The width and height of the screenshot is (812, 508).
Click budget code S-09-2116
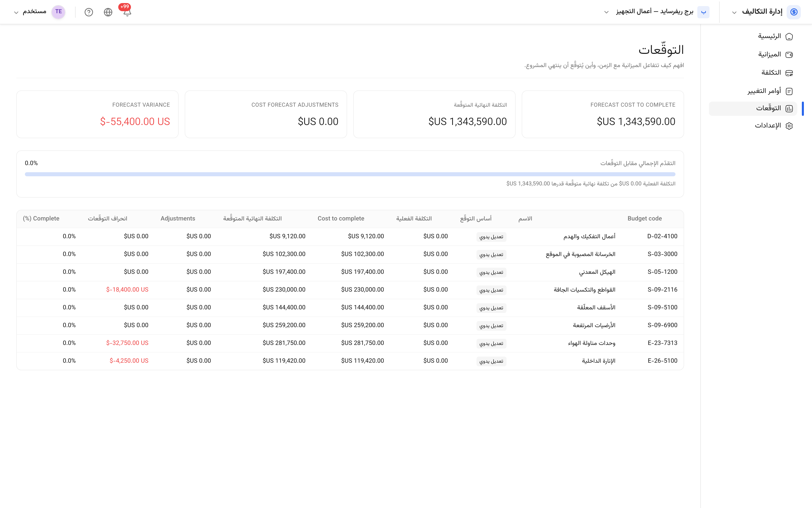(662, 290)
